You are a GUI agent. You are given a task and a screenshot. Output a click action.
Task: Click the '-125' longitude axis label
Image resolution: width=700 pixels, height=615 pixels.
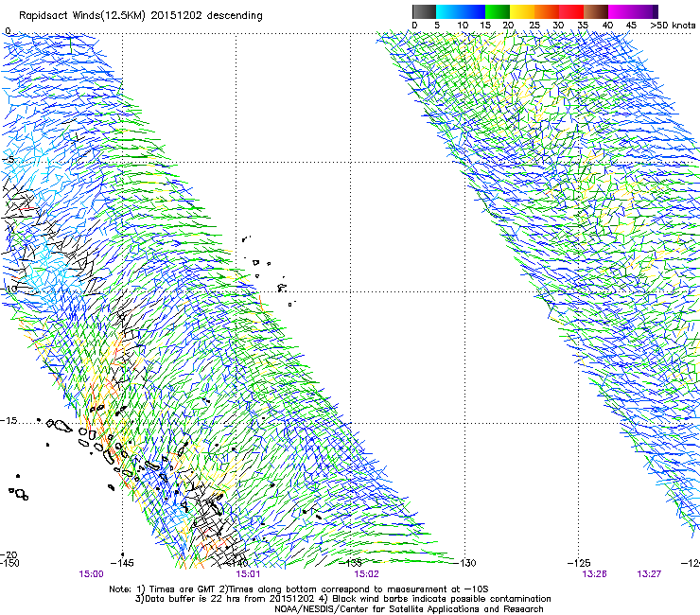click(x=579, y=563)
